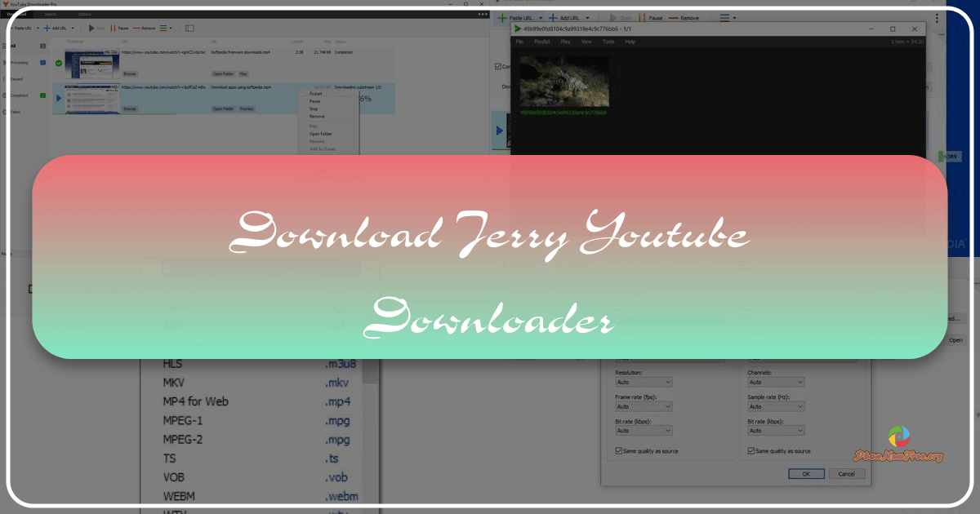Click Open Folder on the completed download
The height and width of the screenshot is (514, 980).
(222, 73)
